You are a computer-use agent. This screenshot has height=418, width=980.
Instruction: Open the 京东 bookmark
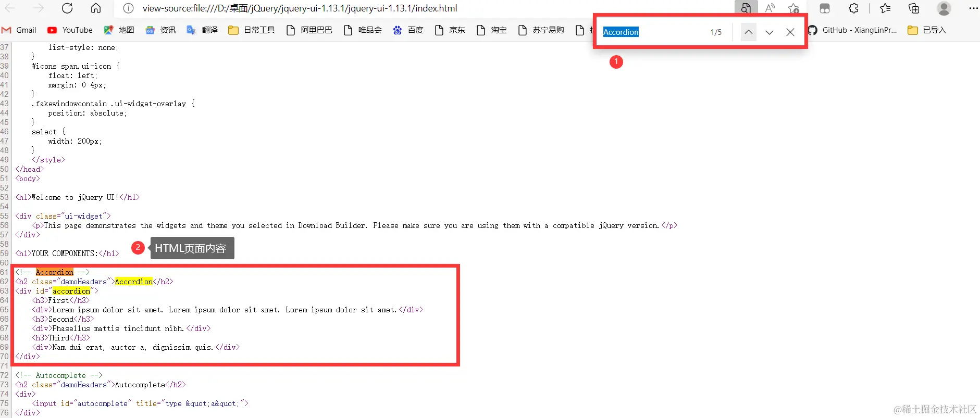450,30
